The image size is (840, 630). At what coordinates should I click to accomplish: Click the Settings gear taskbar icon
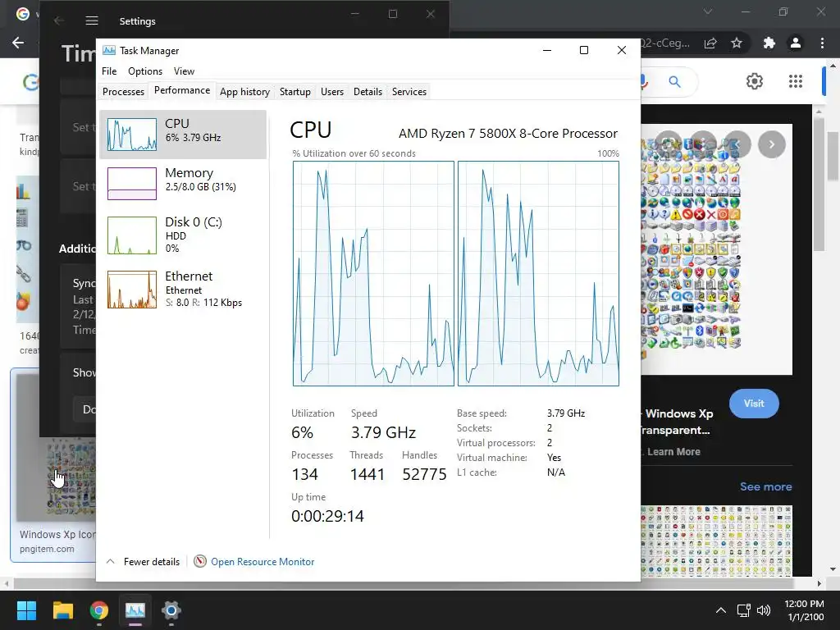click(x=171, y=610)
